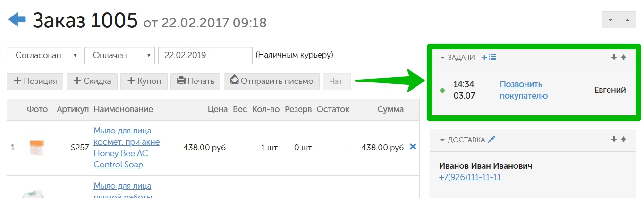The width and height of the screenshot is (644, 198).
Task: Click the date field showing 22.02.2019
Action: click(x=205, y=55)
